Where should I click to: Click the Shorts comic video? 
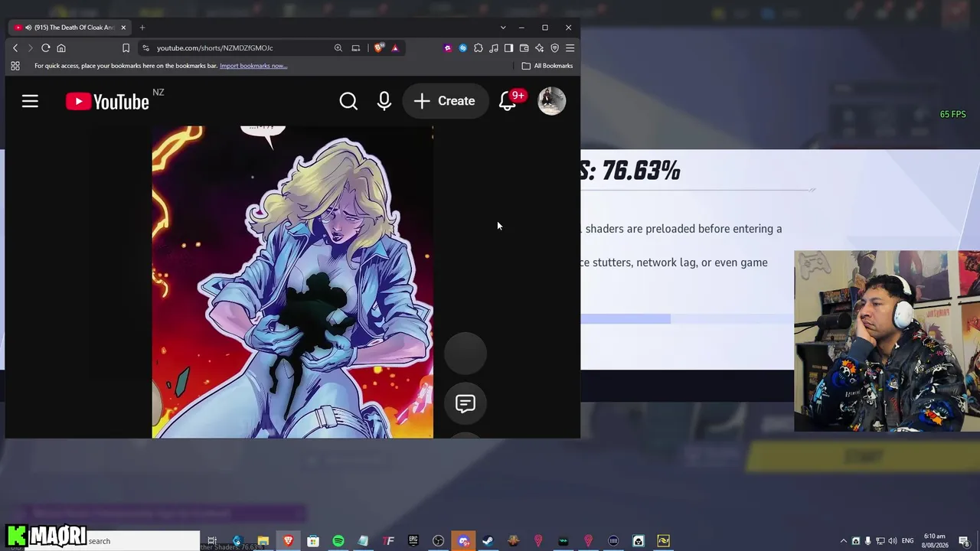click(292, 282)
